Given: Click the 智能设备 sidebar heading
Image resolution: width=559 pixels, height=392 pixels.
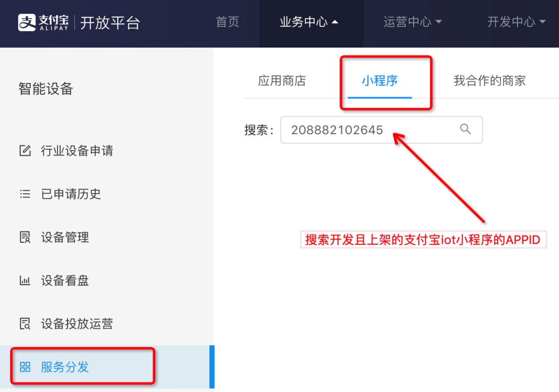Looking at the screenshot, I should (x=46, y=89).
